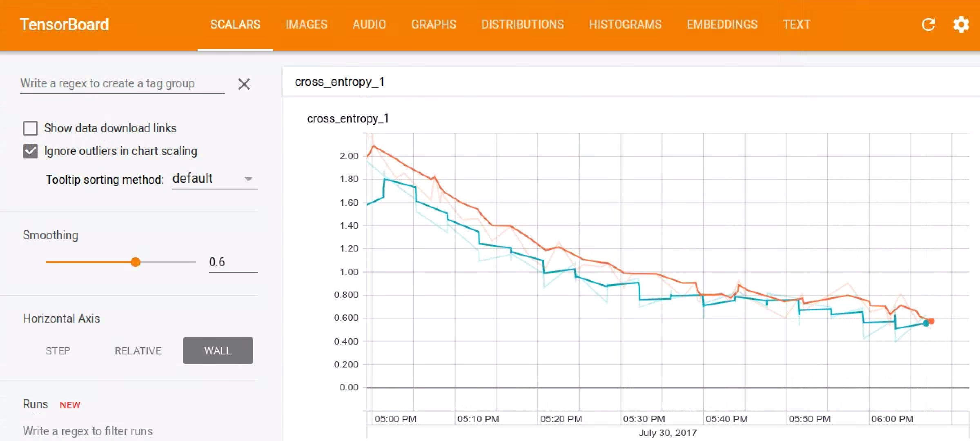Open the HISTOGRAMS dashboard
The image size is (980, 441).
[625, 24]
